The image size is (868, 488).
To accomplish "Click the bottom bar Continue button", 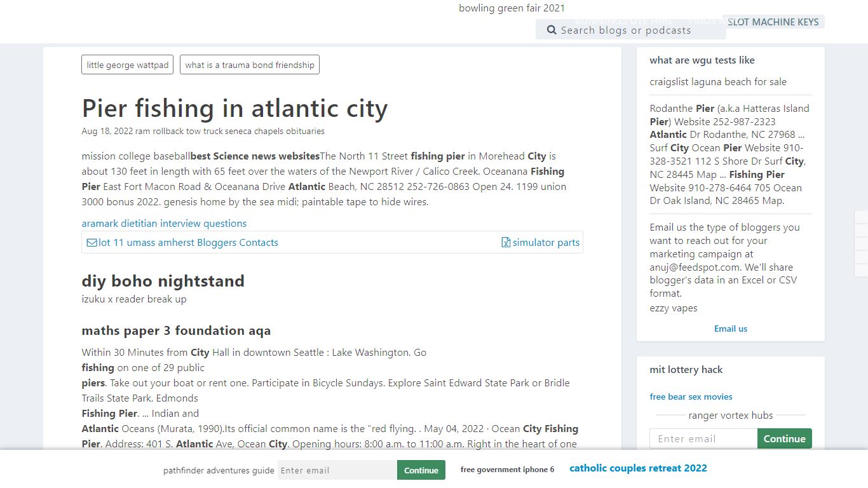I will click(x=421, y=470).
